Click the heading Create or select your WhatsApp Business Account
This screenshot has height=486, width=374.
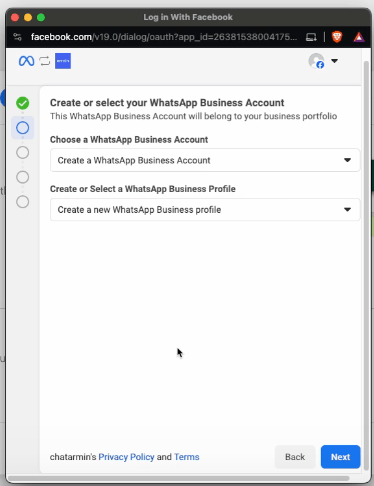point(167,103)
